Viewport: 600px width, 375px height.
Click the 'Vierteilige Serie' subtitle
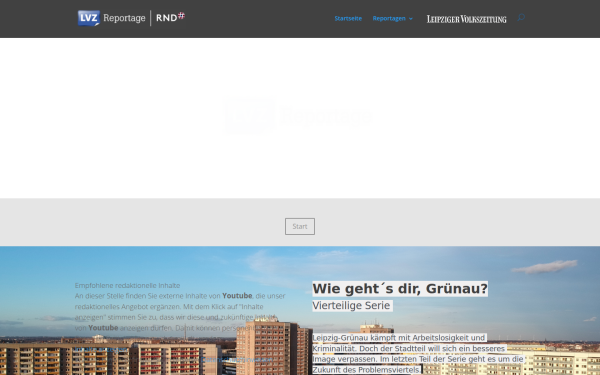pyautogui.click(x=352, y=305)
